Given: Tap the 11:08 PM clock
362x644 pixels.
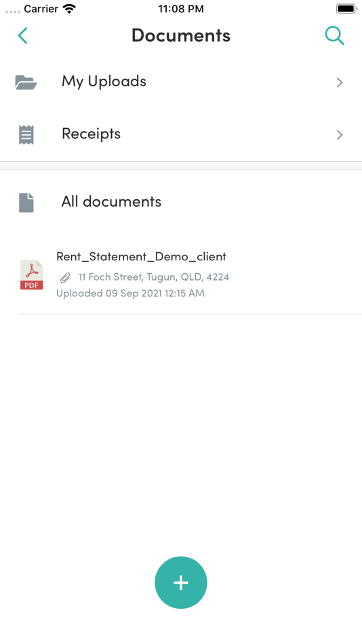Looking at the screenshot, I should click(181, 9).
